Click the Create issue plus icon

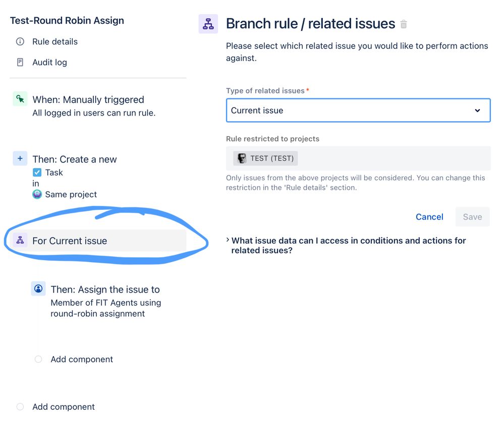pos(20,158)
